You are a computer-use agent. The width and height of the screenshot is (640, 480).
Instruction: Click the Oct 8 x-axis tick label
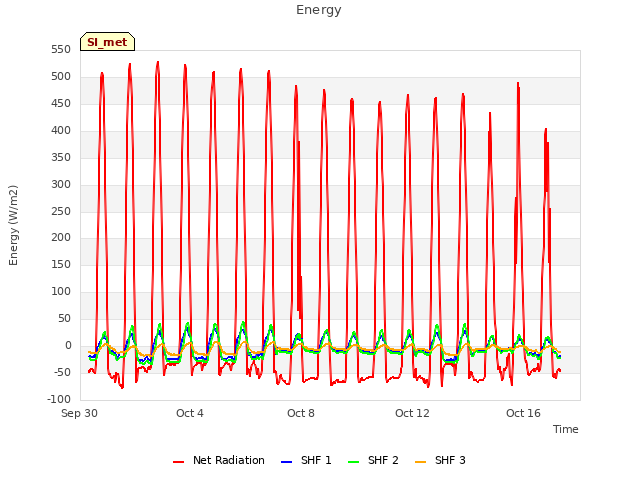[x=301, y=413]
